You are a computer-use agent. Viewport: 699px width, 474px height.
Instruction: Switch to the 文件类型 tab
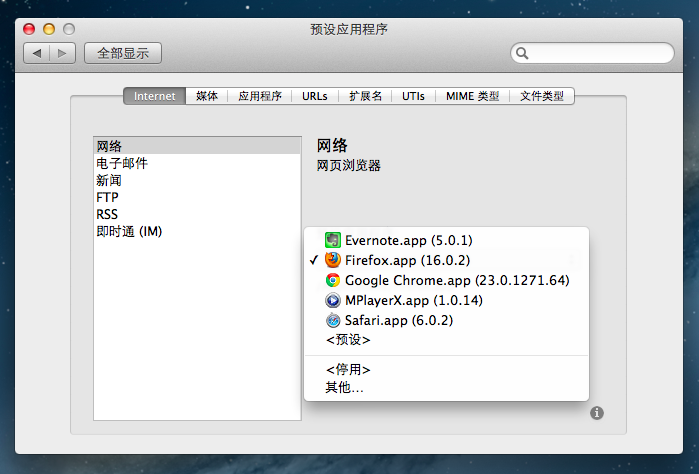542,96
